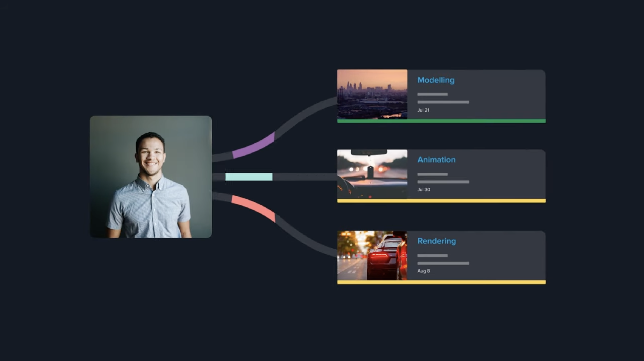Select the smiling man's profile photo
644x361 pixels.
pyautogui.click(x=151, y=177)
